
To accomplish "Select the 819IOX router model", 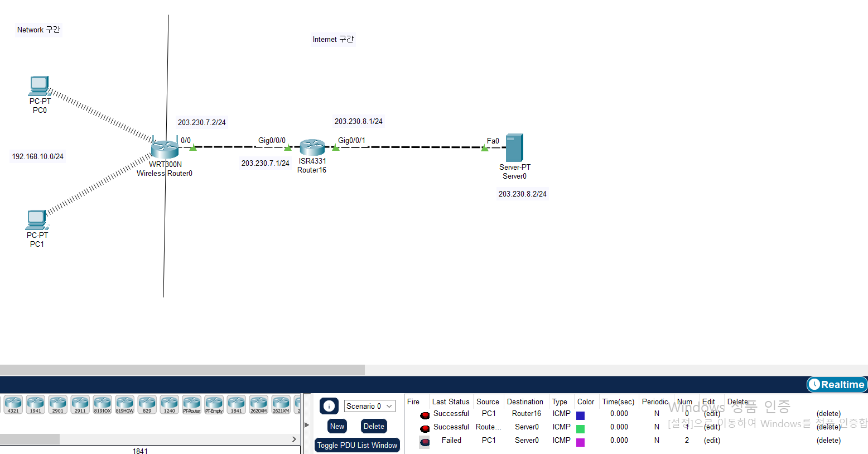I will pos(102,404).
